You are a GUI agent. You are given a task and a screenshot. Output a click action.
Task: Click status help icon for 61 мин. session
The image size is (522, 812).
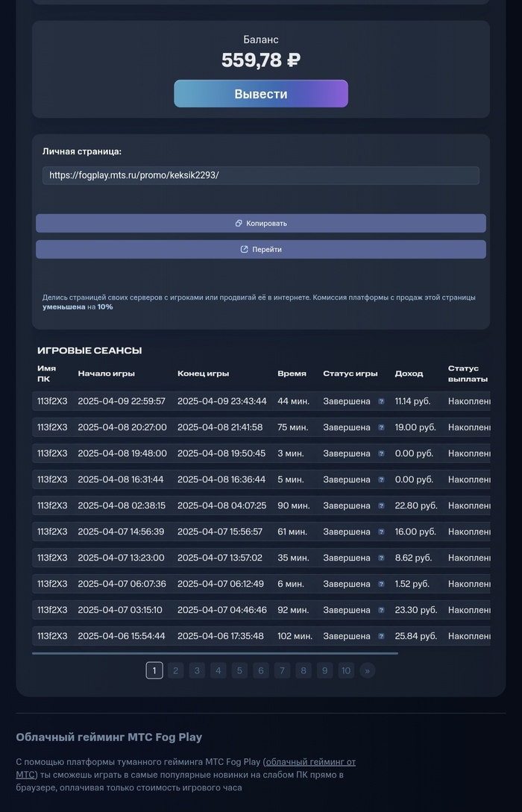tap(381, 532)
